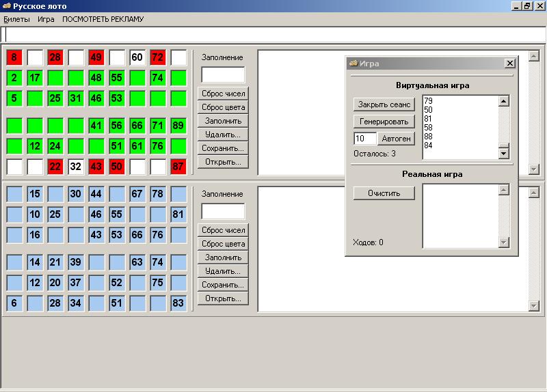This screenshot has height=392, width=547.
Task: Click ПОСМОТРЕТЬ РЕКЛАМУ menu item
Action: 103,19
